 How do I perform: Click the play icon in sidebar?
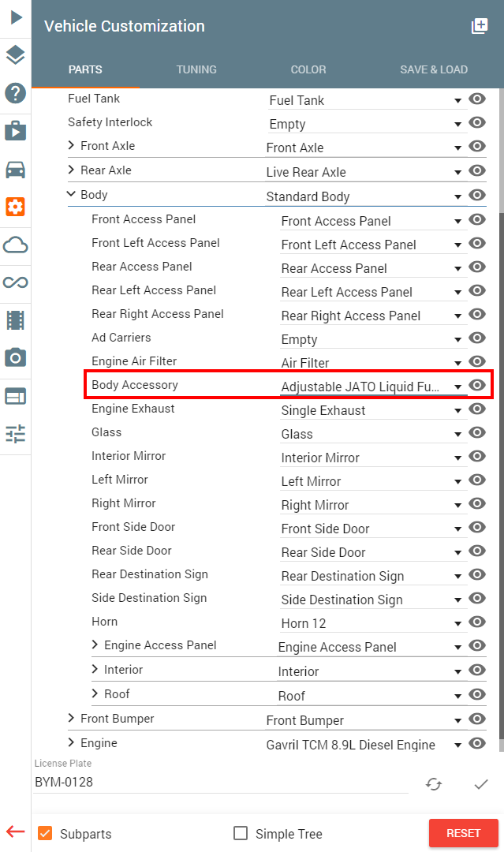16,17
